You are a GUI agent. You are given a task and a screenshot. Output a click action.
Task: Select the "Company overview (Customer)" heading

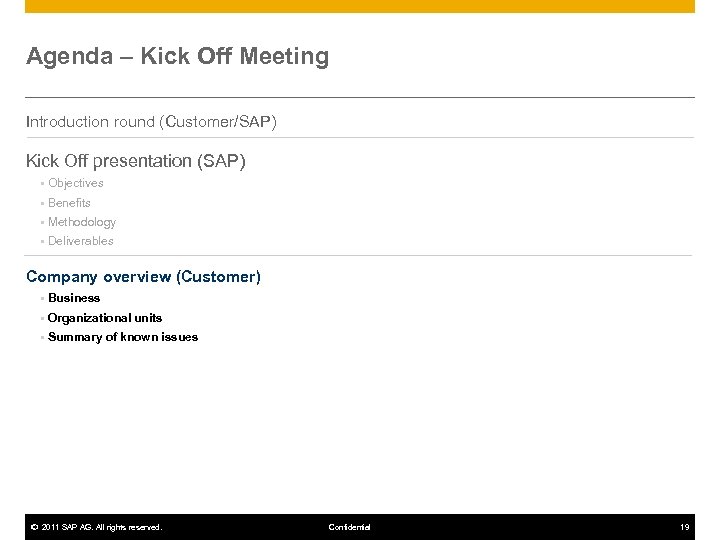click(x=143, y=276)
